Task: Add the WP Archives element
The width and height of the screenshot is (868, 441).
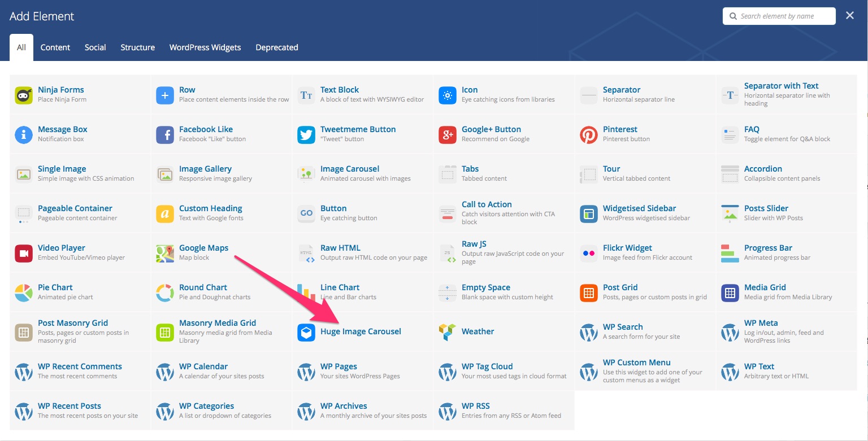Action: coord(363,411)
